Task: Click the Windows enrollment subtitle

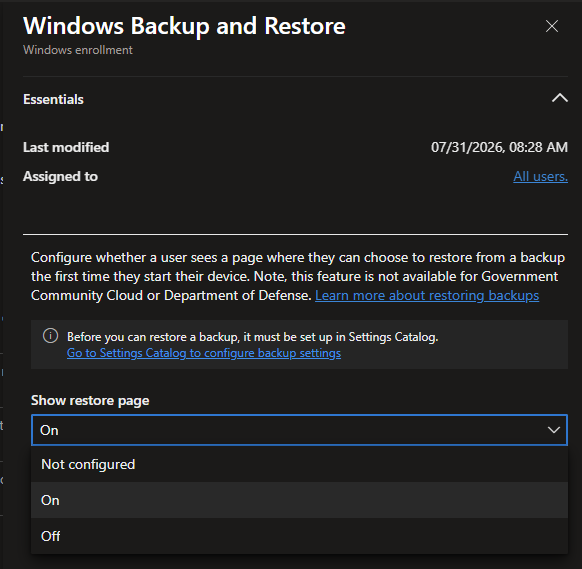Action: 78,50
